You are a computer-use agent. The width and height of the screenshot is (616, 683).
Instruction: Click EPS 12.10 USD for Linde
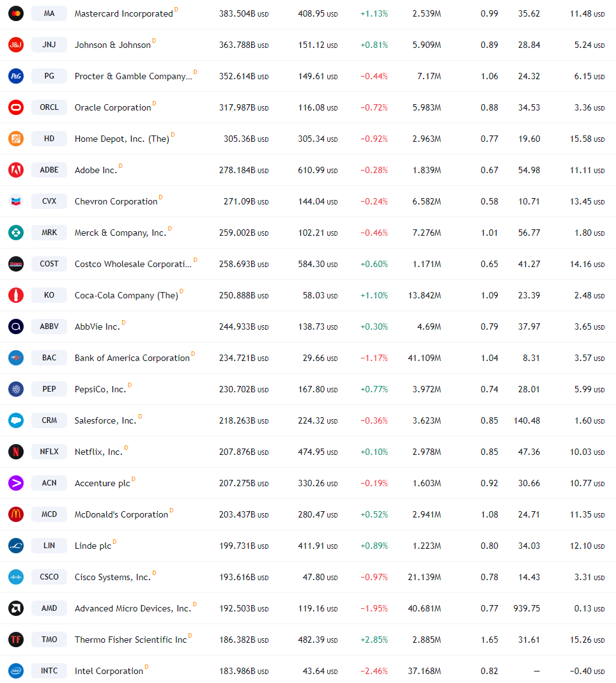click(587, 546)
